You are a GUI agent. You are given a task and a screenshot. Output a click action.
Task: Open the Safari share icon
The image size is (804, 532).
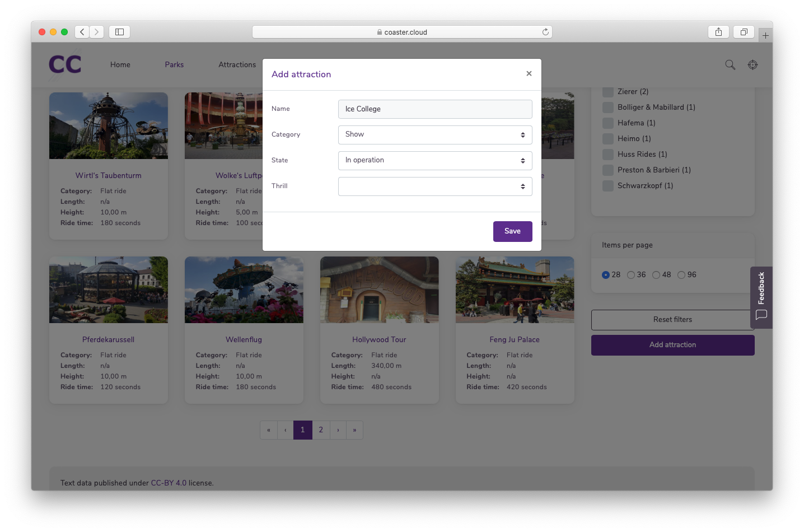718,32
